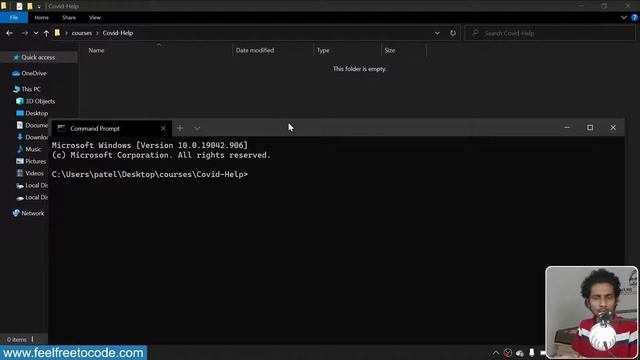640x360 pixels.
Task: Click the command prompt input line
Action: click(150, 175)
